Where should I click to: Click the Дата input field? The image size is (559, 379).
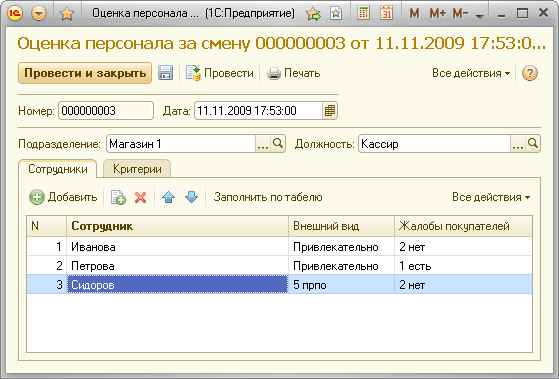point(258,111)
